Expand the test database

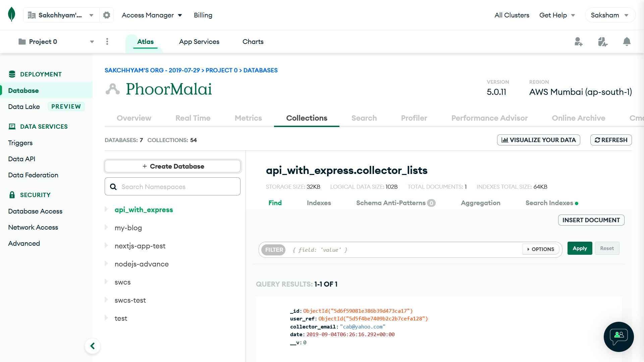click(106, 318)
